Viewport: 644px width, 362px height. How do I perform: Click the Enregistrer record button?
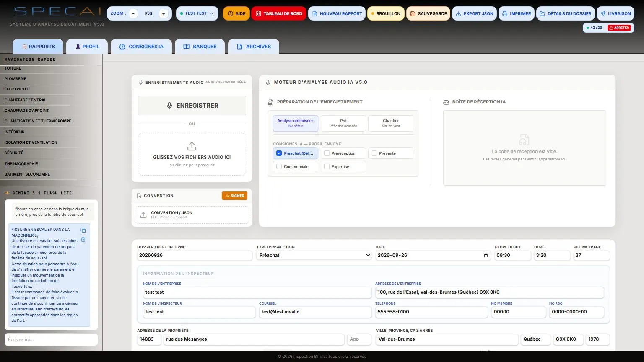(192, 106)
